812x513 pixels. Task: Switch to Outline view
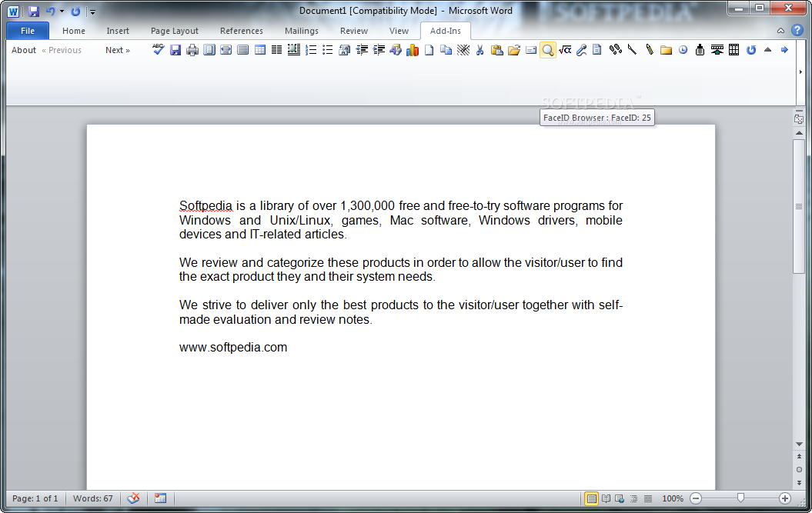tap(634, 498)
